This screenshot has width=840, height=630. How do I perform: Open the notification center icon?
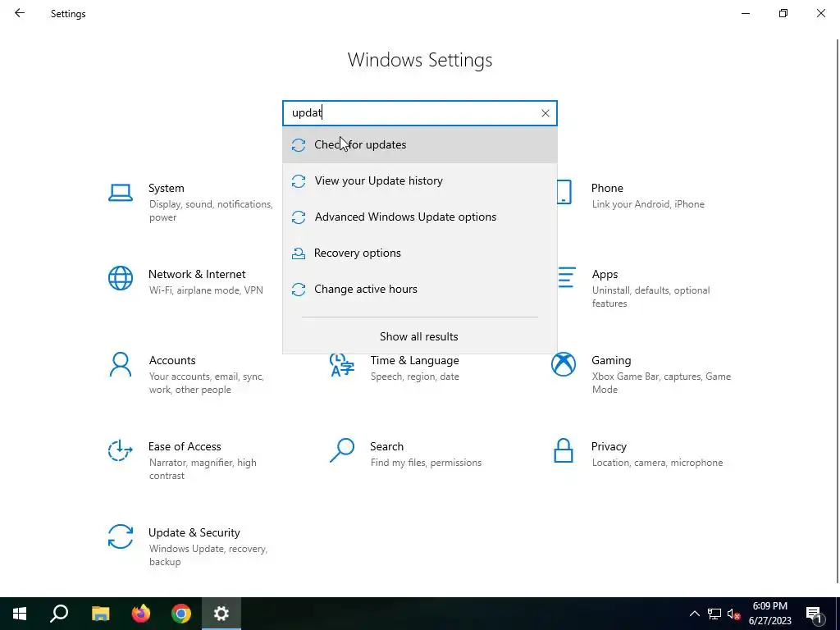click(x=815, y=614)
